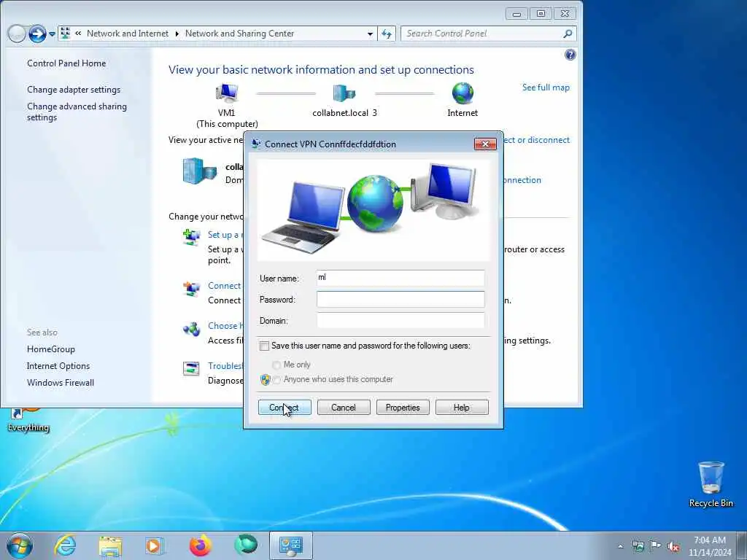
Task: Click the Control Panel taskbar button
Action: pyautogui.click(x=291, y=545)
